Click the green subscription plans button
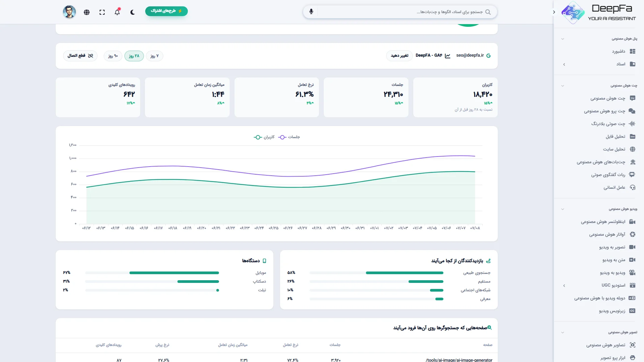The height and width of the screenshot is (362, 644). point(166,11)
